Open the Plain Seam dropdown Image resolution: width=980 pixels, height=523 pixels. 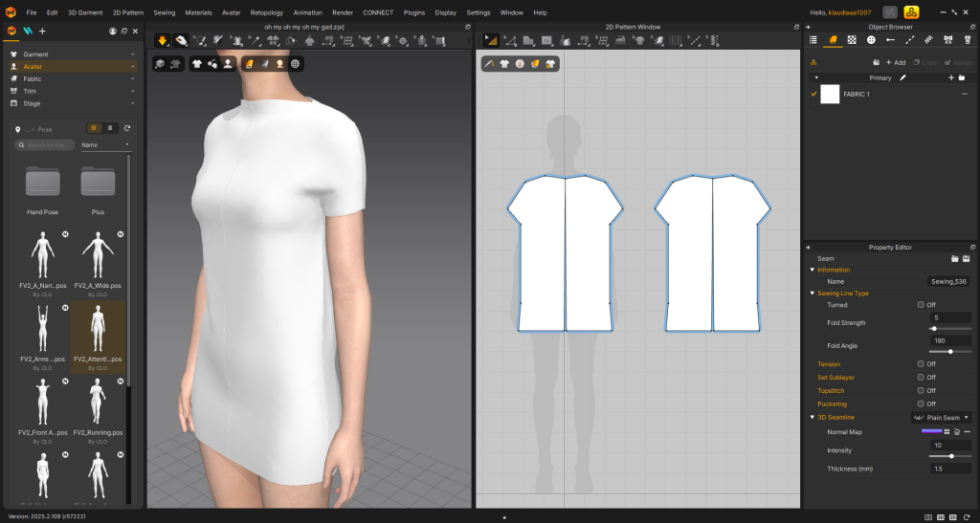point(943,418)
